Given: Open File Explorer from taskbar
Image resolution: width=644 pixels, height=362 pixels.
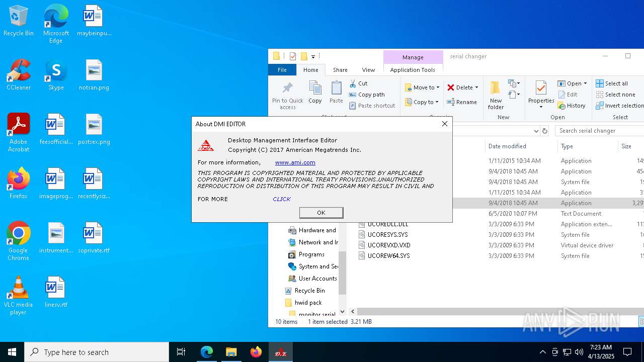Looking at the screenshot, I should pyautogui.click(x=231, y=352).
